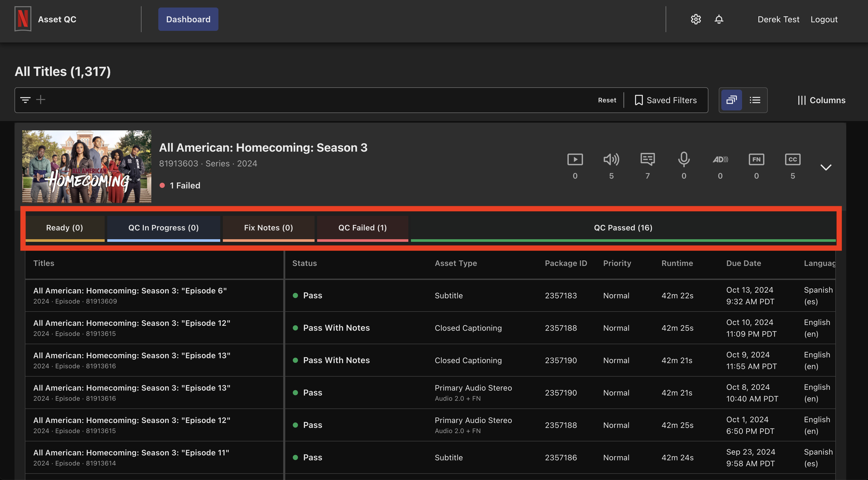This screenshot has width=868, height=480.
Task: Sort by the Due Date column header
Action: coord(743,263)
